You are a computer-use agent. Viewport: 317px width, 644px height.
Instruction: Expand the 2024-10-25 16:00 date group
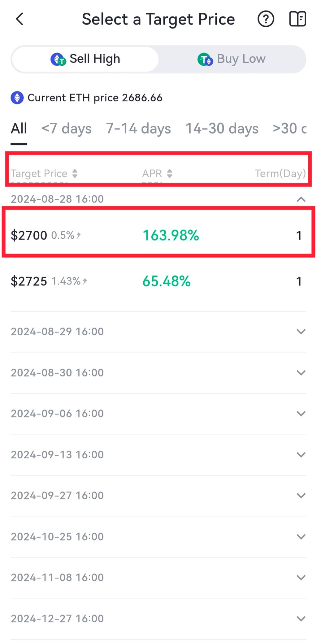pyautogui.click(x=301, y=536)
